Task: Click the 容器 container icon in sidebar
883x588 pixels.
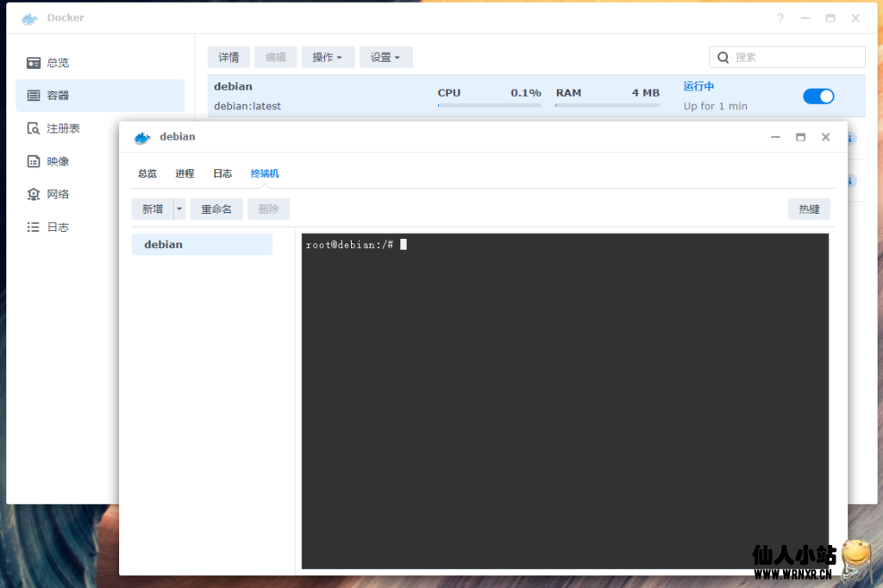Action: click(x=34, y=96)
